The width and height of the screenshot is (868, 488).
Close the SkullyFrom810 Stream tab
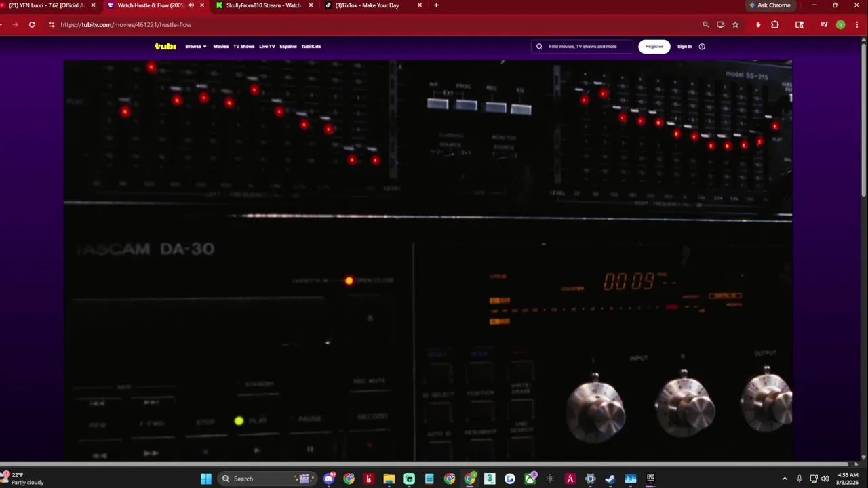311,5
